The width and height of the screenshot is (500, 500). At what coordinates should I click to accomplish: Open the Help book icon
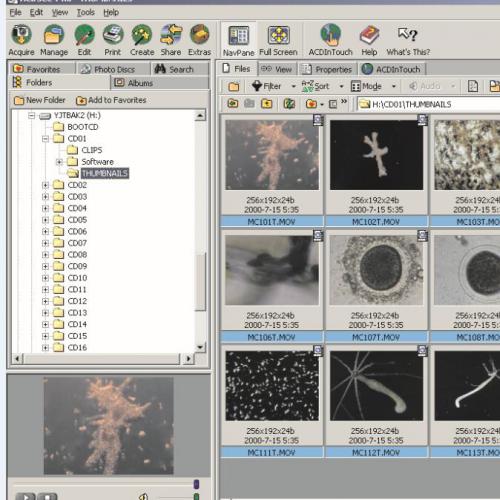[369, 40]
